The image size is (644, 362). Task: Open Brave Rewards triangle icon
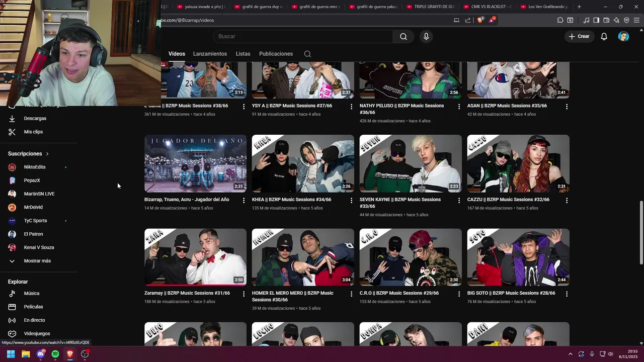492,20
